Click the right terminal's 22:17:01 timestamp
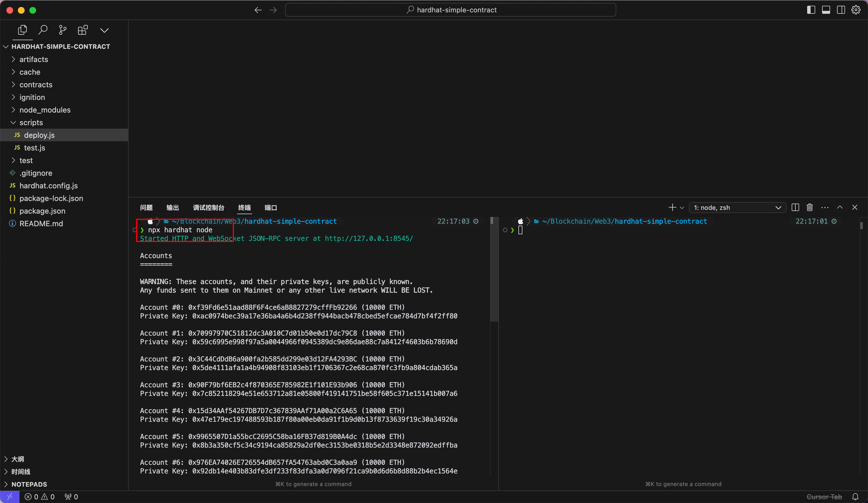868x503 pixels. (x=811, y=221)
